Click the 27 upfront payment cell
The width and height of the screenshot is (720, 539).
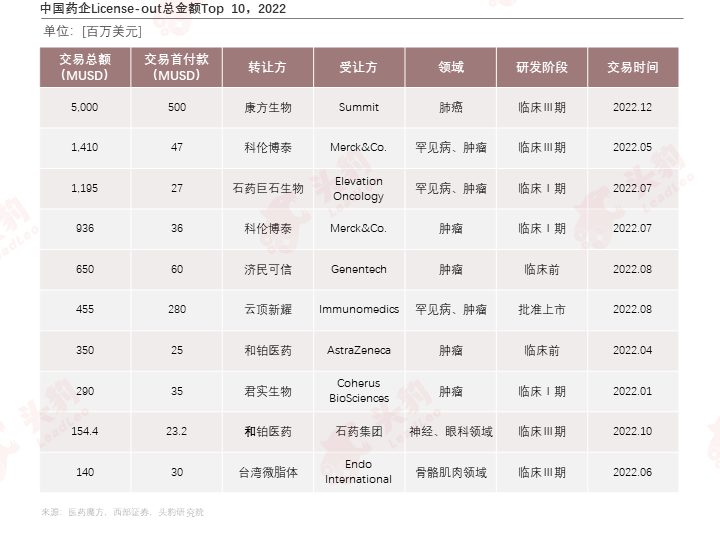(x=177, y=188)
